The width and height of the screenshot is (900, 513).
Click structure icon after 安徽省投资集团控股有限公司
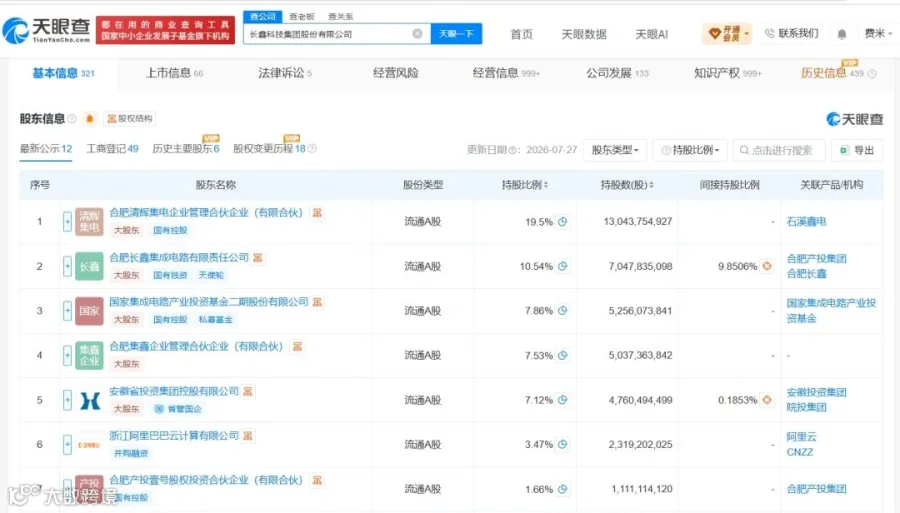247,391
